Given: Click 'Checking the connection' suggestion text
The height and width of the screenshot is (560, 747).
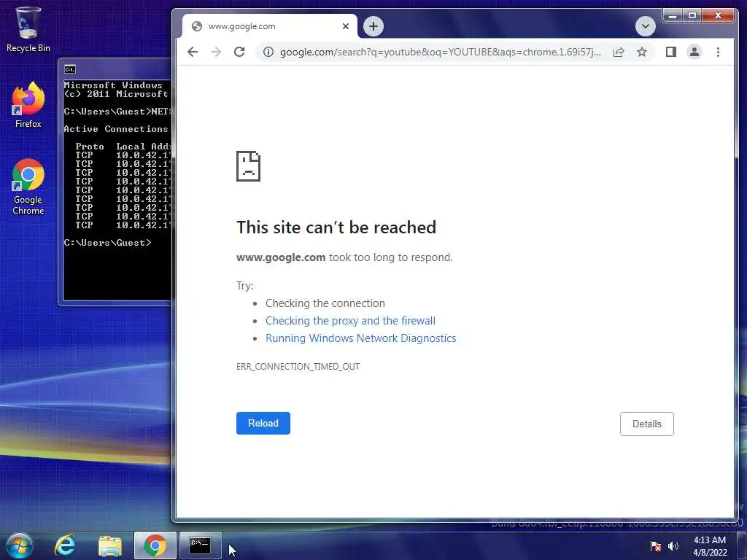Looking at the screenshot, I should [325, 303].
